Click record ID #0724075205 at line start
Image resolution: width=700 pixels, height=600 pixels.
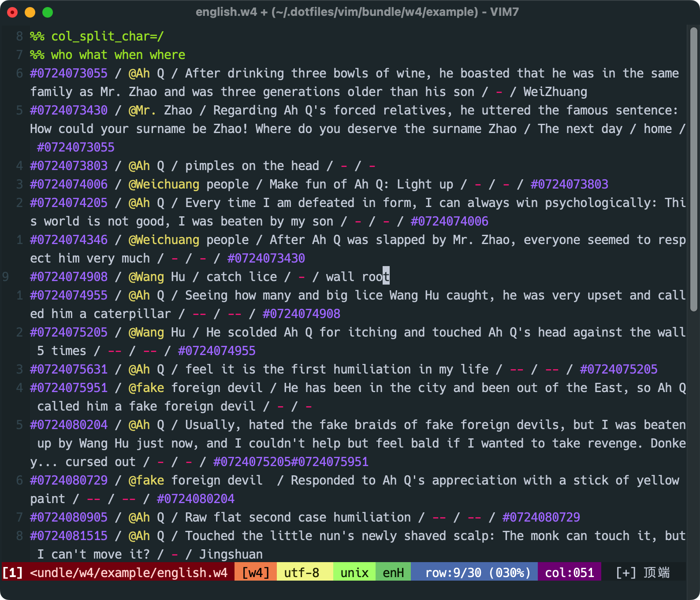69,332
